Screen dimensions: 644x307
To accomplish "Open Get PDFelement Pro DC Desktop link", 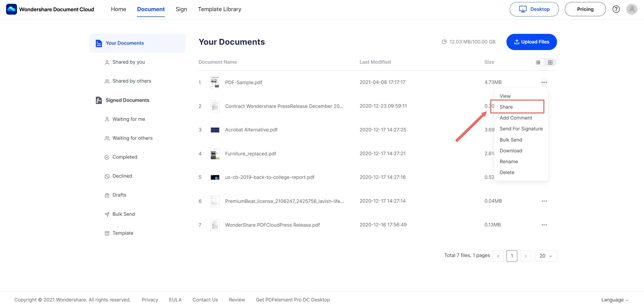I will pos(293,300).
